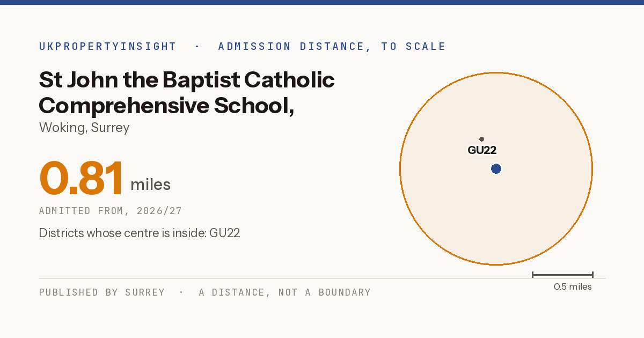Click the 'Admission distance, to scale' heading
The image size is (644, 338).
(332, 47)
